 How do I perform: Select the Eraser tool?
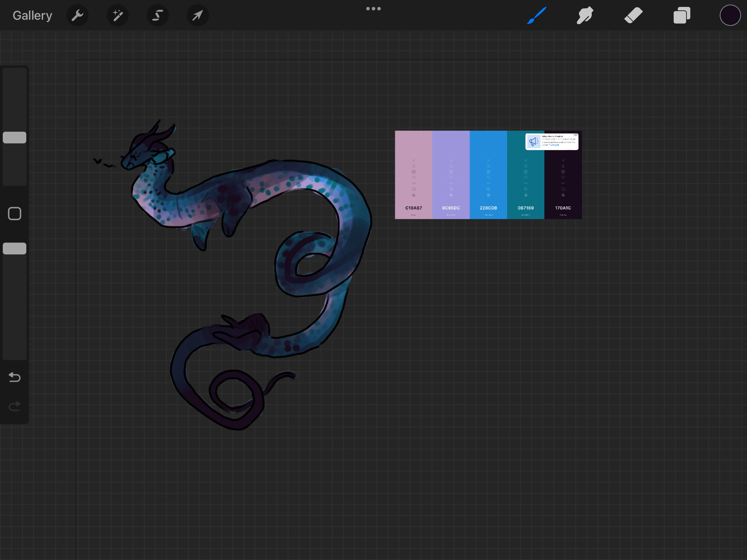(633, 16)
